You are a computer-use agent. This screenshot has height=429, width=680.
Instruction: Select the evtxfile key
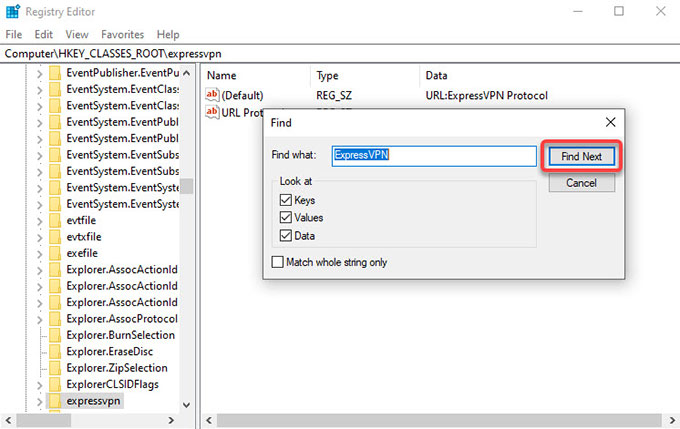tap(84, 237)
